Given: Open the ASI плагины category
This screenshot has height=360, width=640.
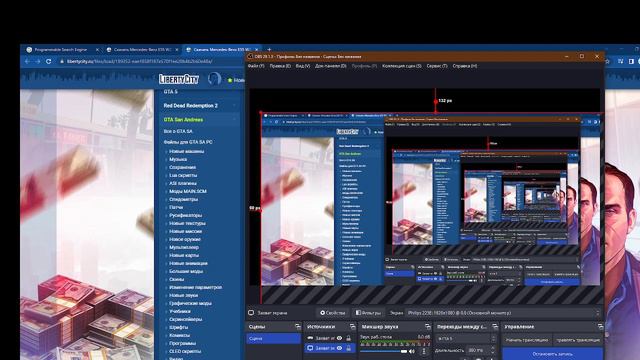Looking at the screenshot, I should coord(183,183).
